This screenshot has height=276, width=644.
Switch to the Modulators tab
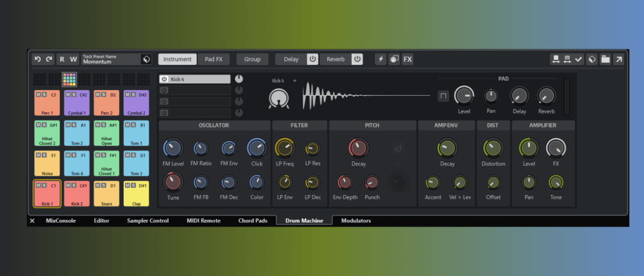(356, 221)
